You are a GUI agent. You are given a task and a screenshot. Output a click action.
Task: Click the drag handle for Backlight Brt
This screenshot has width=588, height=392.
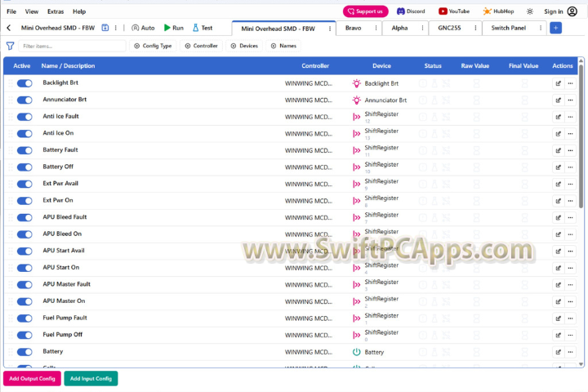(x=11, y=83)
